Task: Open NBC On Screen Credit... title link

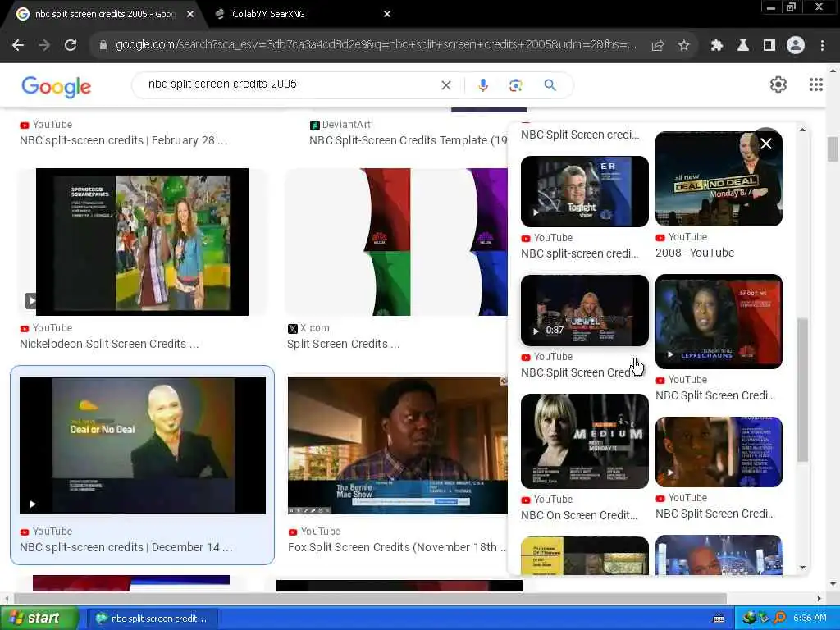Action: coord(579,515)
